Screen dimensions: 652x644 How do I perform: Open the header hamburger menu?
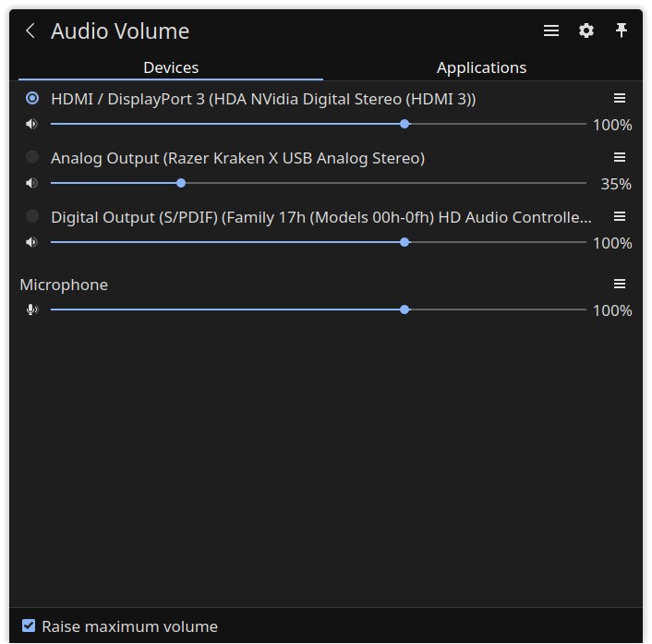[x=551, y=30]
